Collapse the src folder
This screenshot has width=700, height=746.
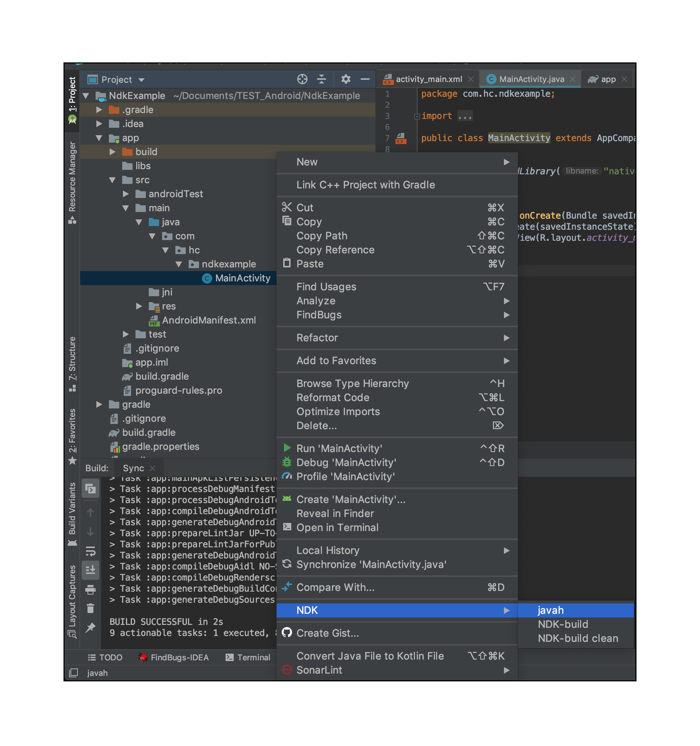coord(112,180)
